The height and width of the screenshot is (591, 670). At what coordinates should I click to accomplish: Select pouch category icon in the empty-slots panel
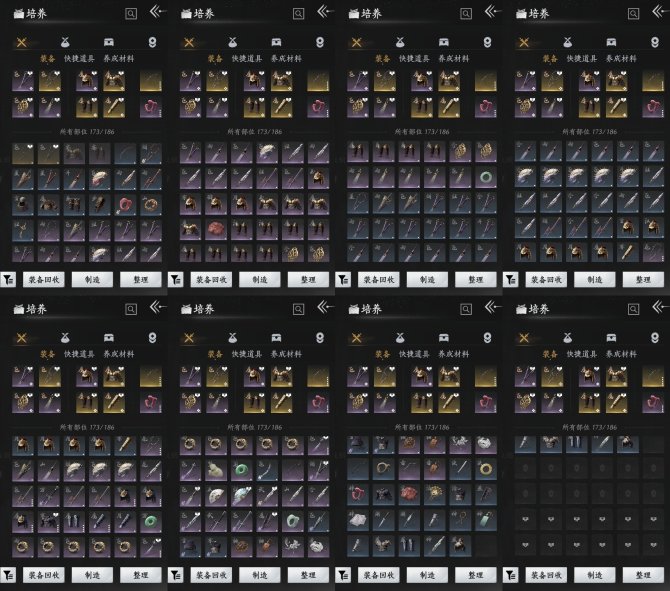[567, 338]
